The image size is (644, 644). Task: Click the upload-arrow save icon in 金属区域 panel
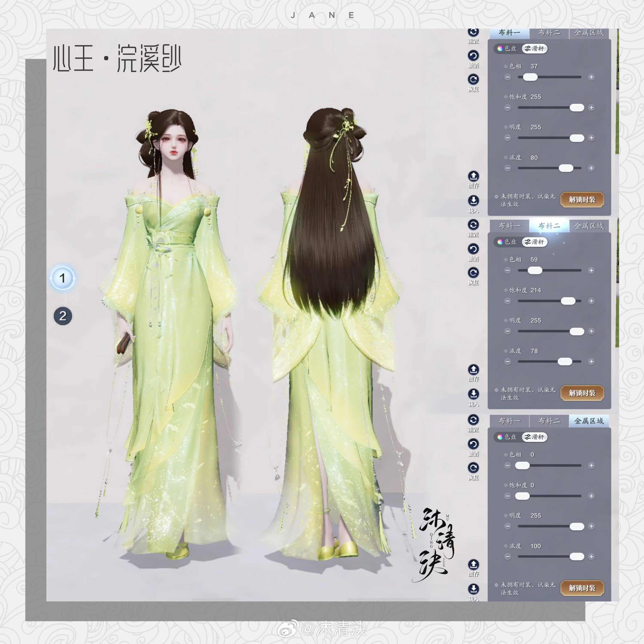[473, 564]
